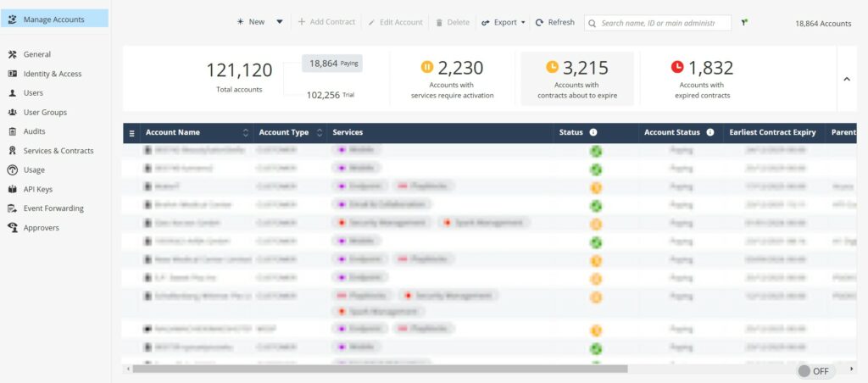Click the Account Status info icon
The width and height of the screenshot is (868, 383).
[x=709, y=132]
